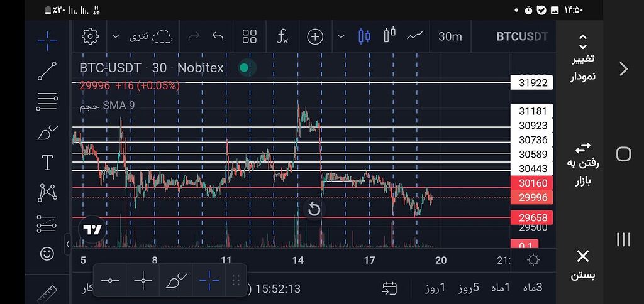The height and width of the screenshot is (304, 644).
Task: Collapse the left drawing toolbar
Action: (x=68, y=244)
